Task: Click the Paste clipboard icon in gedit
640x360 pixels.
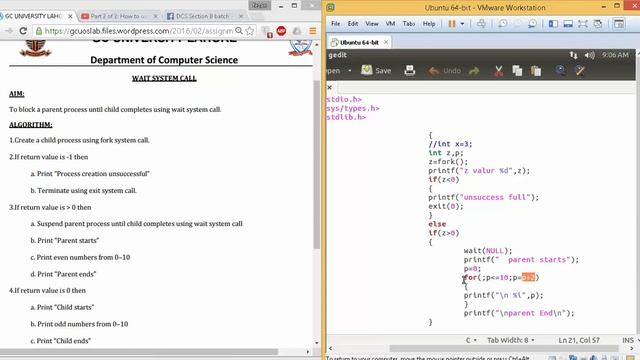Action: point(536,71)
